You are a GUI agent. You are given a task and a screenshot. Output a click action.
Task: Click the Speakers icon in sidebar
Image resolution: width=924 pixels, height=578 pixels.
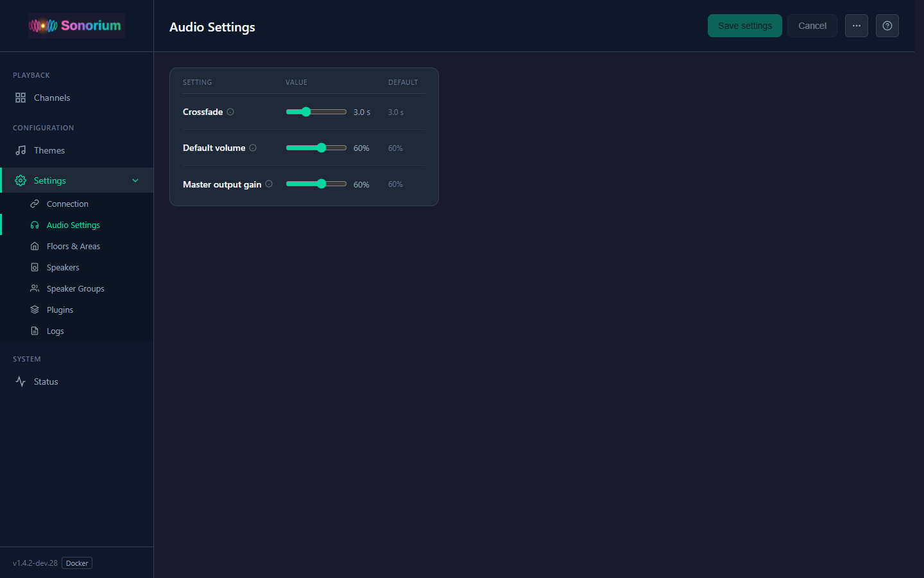[x=35, y=267]
